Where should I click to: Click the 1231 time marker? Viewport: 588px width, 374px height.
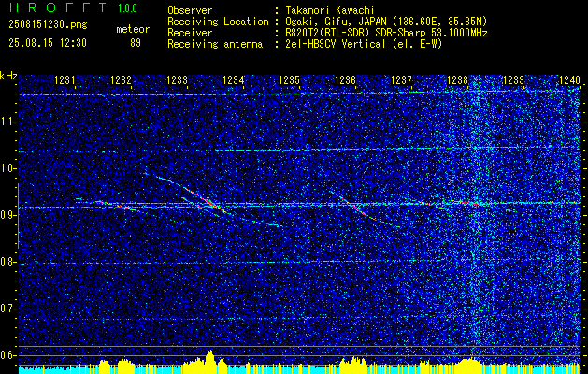click(65, 79)
